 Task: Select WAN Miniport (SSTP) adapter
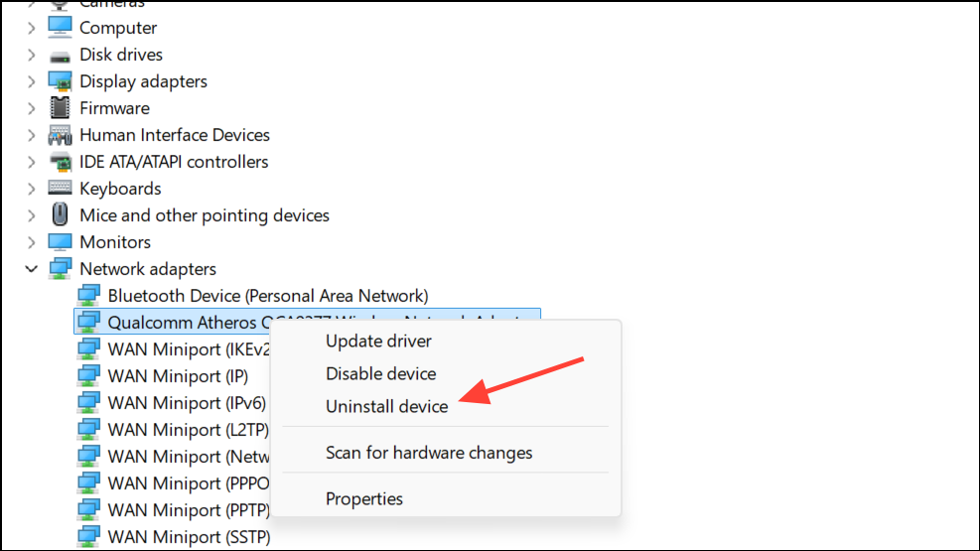189,537
